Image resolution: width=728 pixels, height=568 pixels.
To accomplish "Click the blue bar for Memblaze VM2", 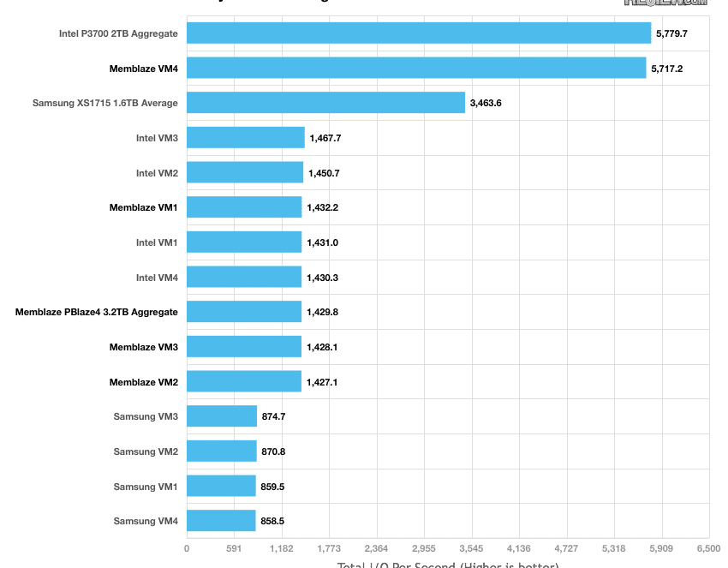I will pyautogui.click(x=244, y=381).
